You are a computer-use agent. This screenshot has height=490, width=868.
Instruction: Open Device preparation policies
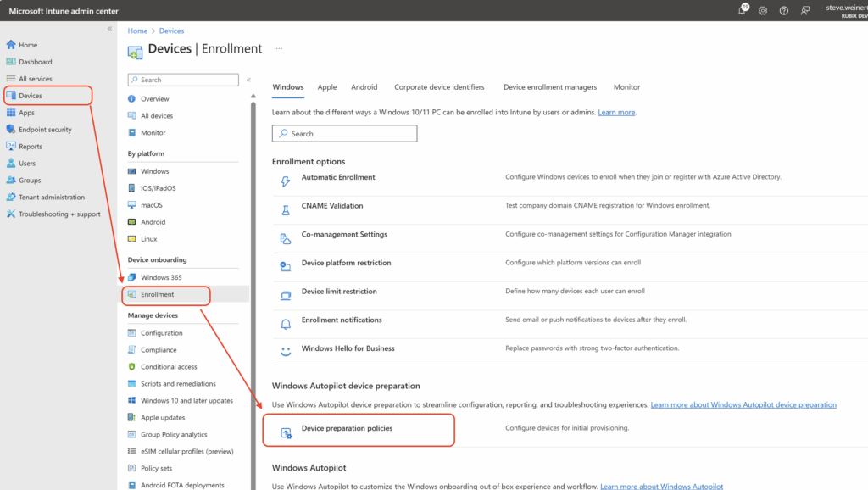click(347, 428)
